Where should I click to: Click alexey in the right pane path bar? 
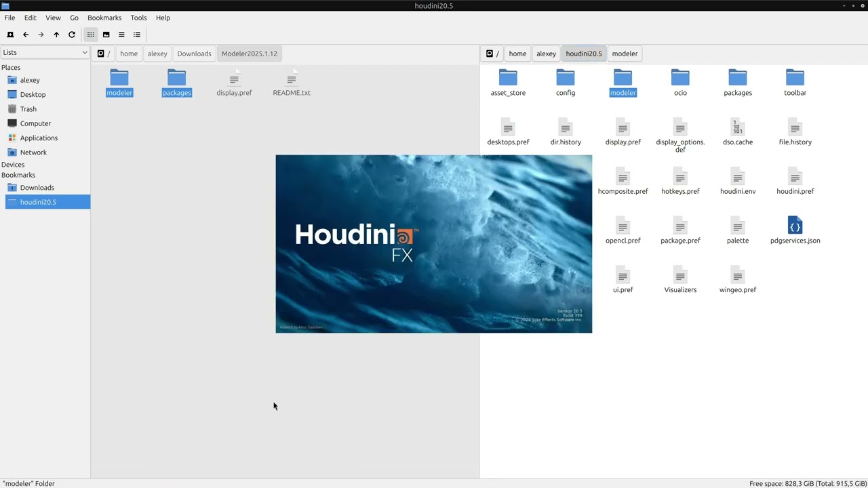point(546,54)
